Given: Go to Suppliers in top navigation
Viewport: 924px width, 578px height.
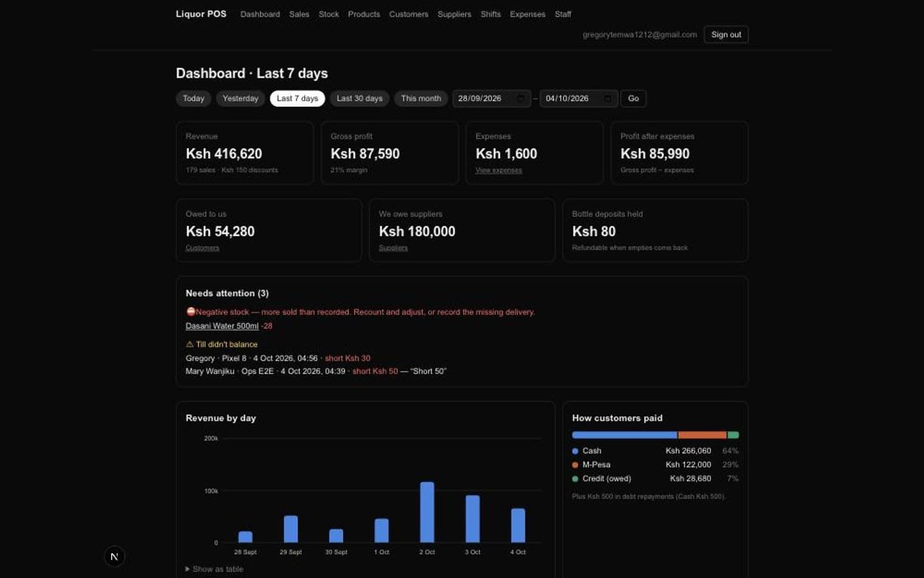Looking at the screenshot, I should tap(454, 14).
